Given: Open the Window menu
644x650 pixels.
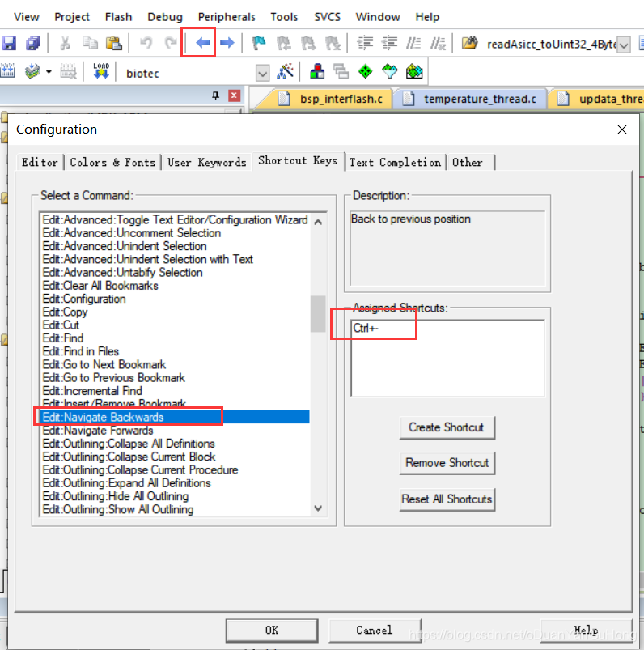Looking at the screenshot, I should [378, 17].
